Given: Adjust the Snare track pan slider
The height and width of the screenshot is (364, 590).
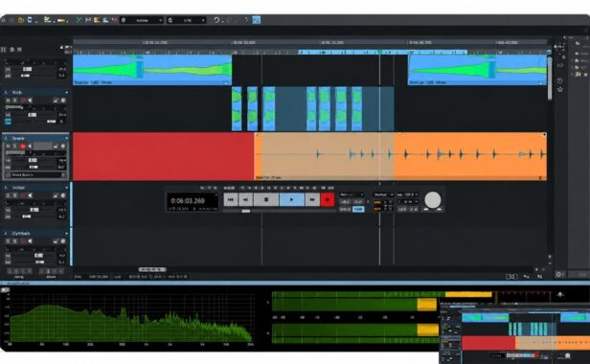Looking at the screenshot, I should (x=34, y=167).
